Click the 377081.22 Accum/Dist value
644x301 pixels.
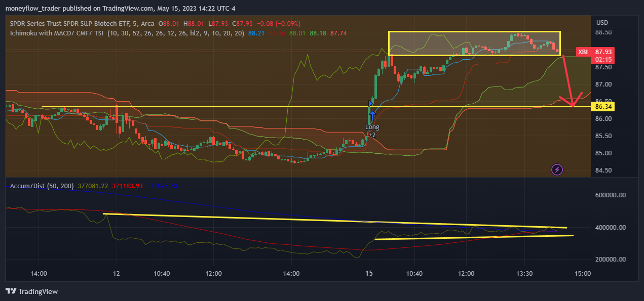click(x=93, y=186)
